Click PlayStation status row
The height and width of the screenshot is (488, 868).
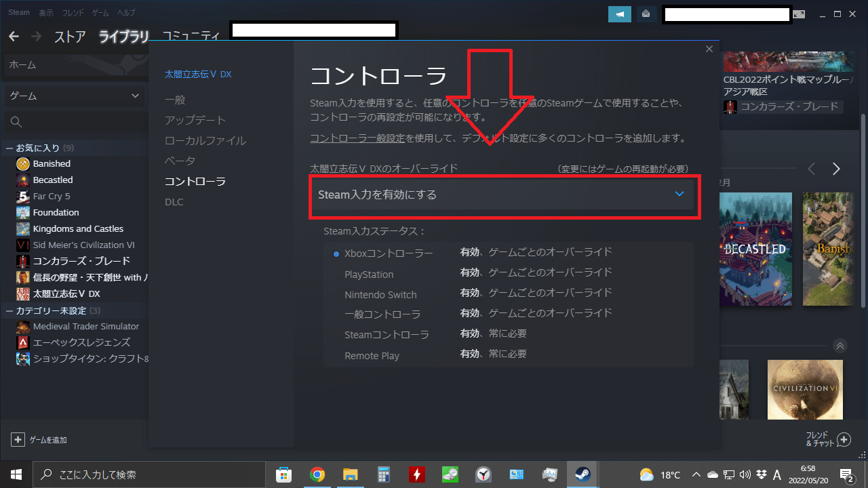pos(509,274)
